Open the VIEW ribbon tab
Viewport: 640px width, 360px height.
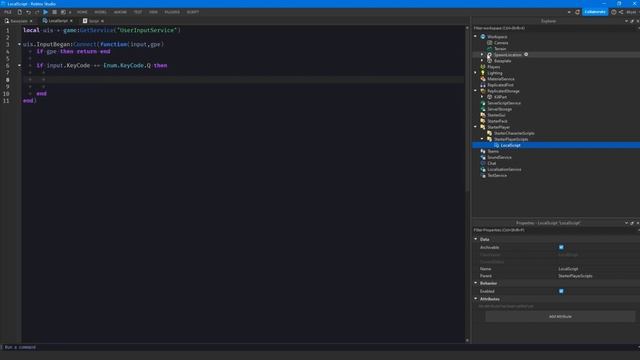click(x=153, y=12)
